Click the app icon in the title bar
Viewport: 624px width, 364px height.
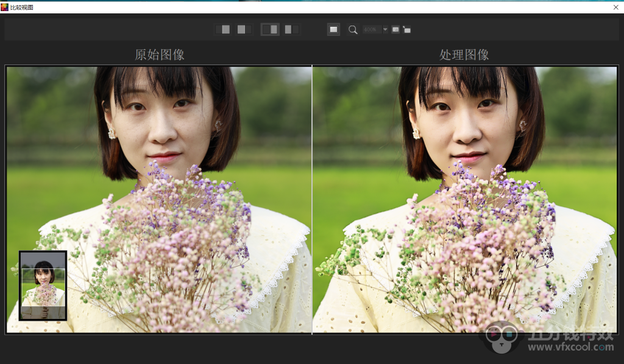pos(5,7)
